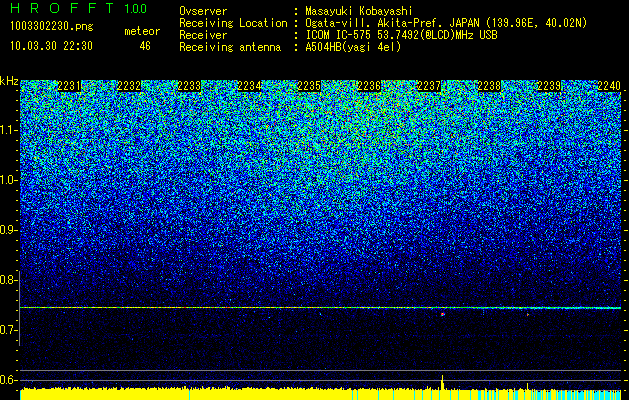629x400 pixels.
Task: Click the kHz axis unit label
Action: point(9,81)
